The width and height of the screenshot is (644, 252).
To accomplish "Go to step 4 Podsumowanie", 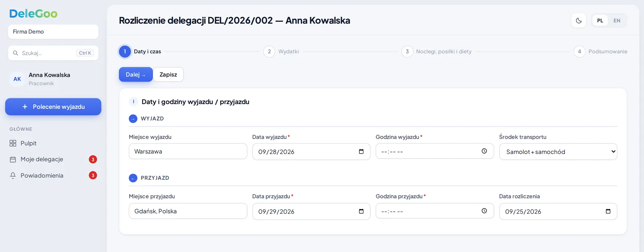I will tap(601, 52).
